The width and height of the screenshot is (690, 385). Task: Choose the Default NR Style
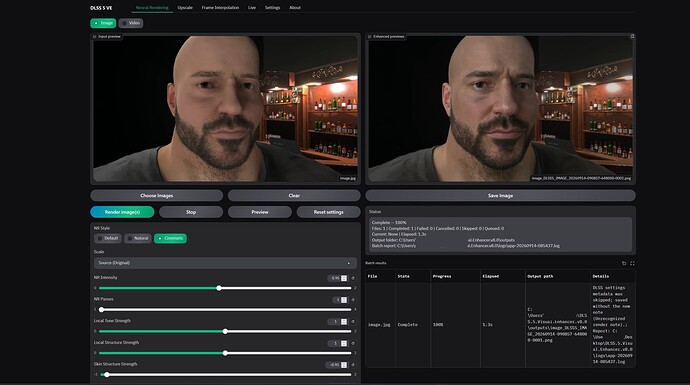click(x=108, y=238)
